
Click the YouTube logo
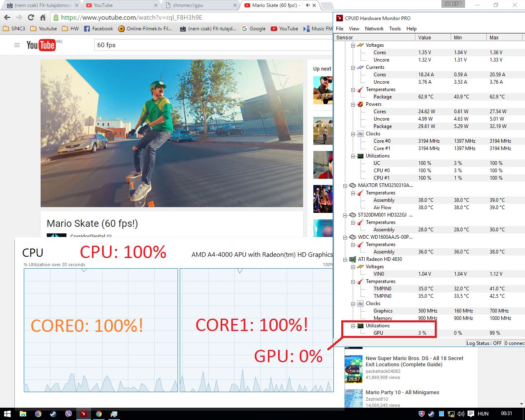tap(41, 45)
